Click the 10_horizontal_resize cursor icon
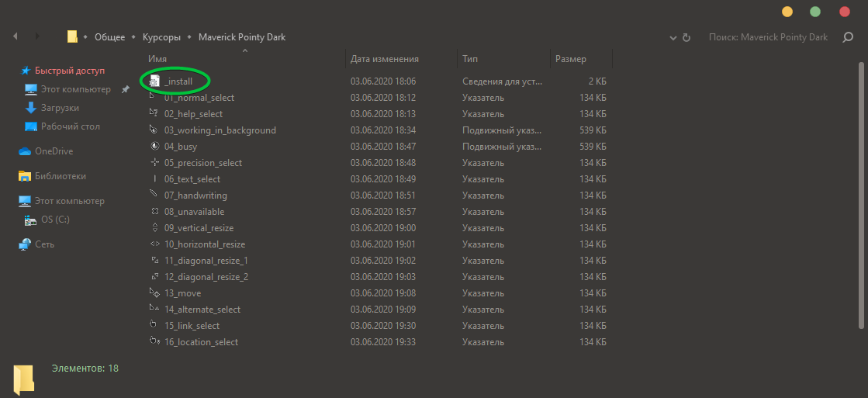The width and height of the screenshot is (868, 398). click(x=154, y=244)
